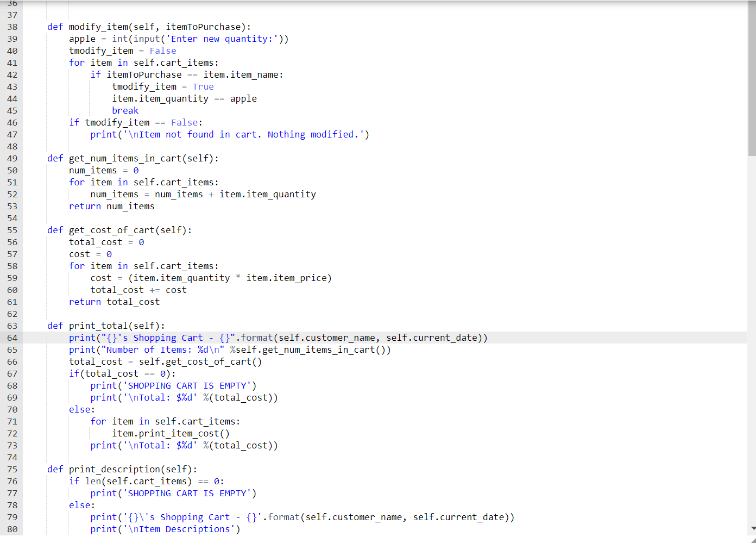Click the modify_item function name
The image size is (756, 543).
[98, 27]
